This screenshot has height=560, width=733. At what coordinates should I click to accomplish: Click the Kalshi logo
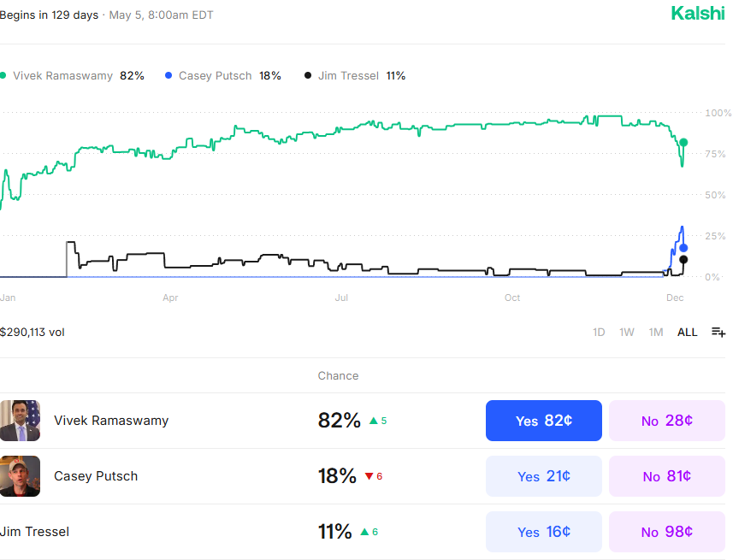pos(697,14)
